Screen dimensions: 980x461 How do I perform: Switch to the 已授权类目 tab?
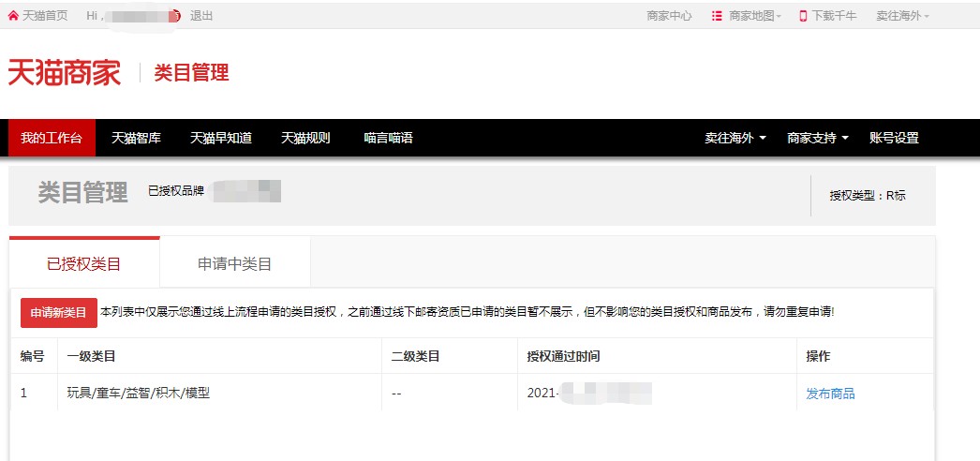tap(84, 263)
